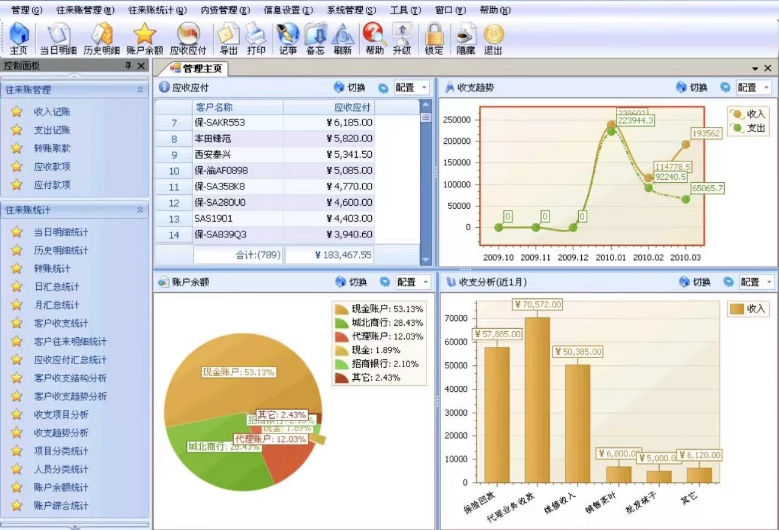The image size is (779, 530).
Task: Pin the 控制面板 panel
Action: [128, 66]
